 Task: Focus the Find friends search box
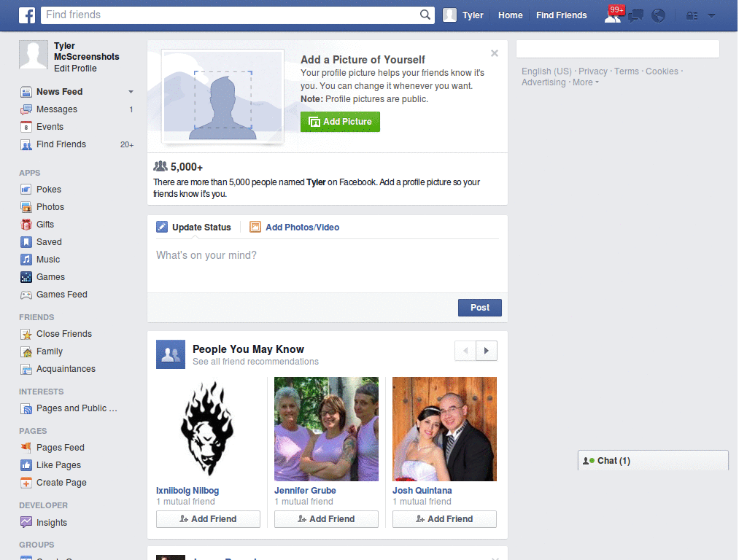tap(238, 15)
